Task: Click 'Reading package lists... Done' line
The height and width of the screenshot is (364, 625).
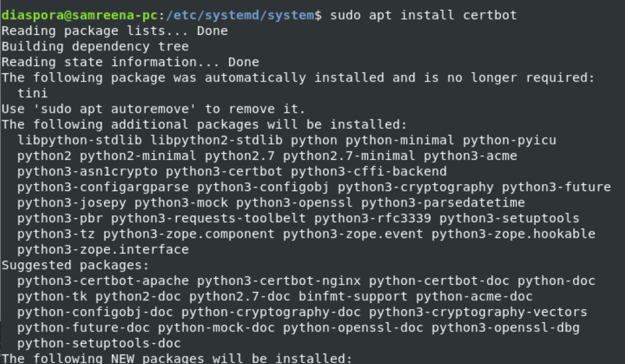Action: click(x=115, y=31)
